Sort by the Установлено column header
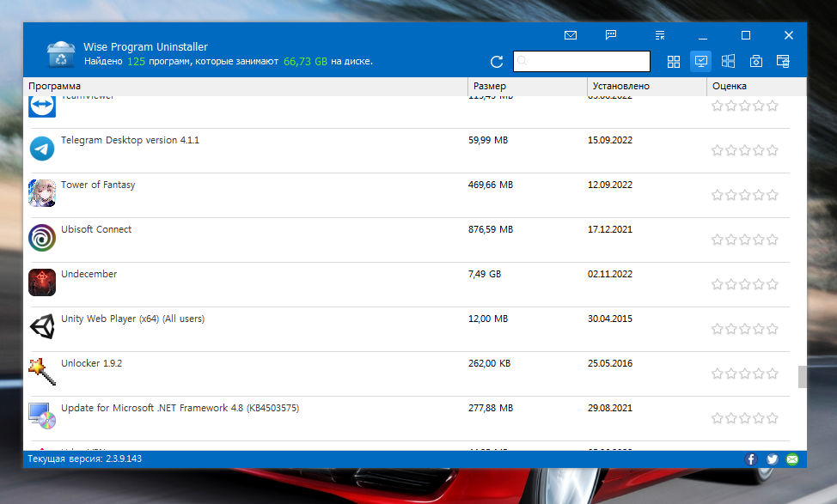837x504 pixels. (647, 87)
